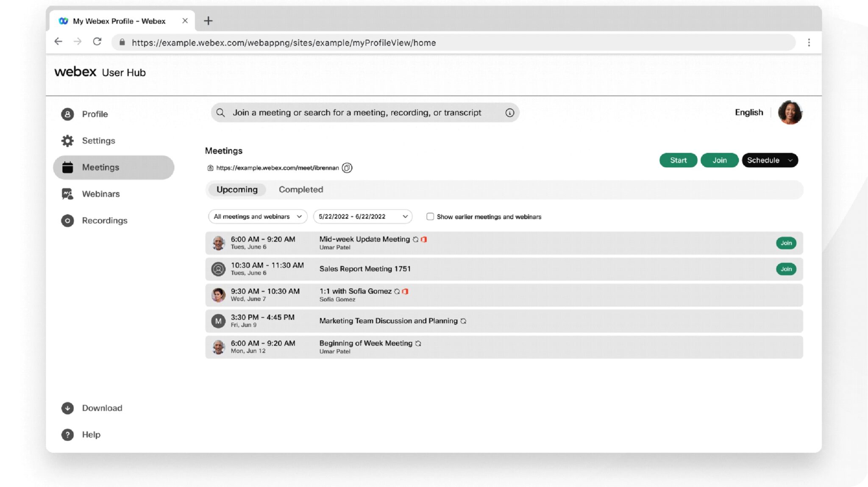The width and height of the screenshot is (868, 487).
Task: Join the Mid-week Update Meeting
Action: pyautogui.click(x=786, y=243)
